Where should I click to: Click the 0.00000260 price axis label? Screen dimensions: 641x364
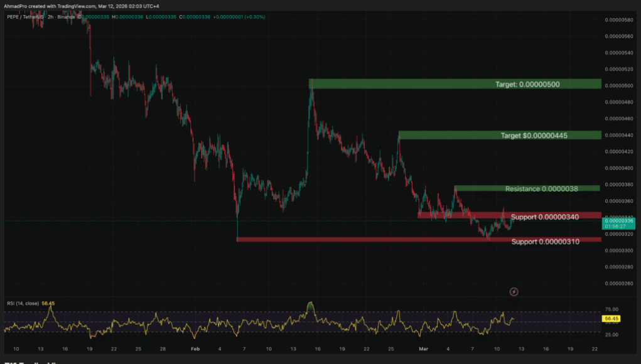[618, 283]
